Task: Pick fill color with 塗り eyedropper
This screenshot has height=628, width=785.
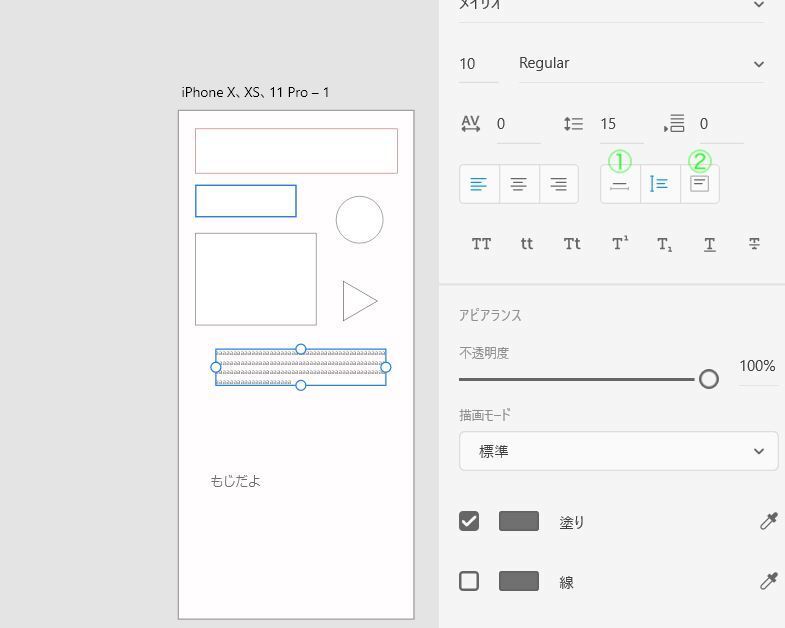Action: coord(768,521)
